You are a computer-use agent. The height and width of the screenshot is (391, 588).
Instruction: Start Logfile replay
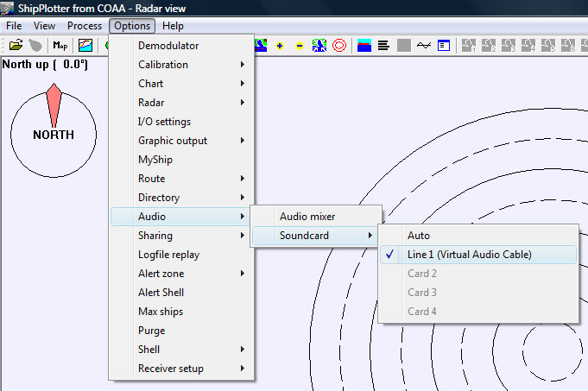tap(181, 255)
